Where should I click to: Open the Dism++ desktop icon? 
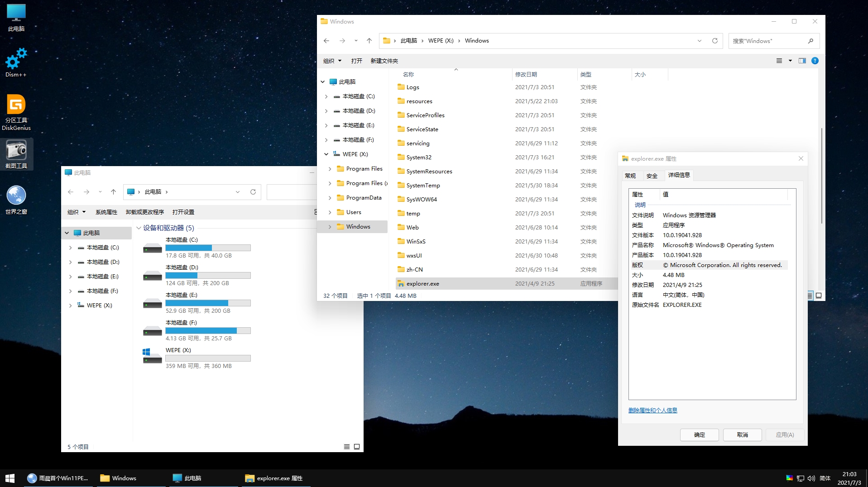click(16, 63)
